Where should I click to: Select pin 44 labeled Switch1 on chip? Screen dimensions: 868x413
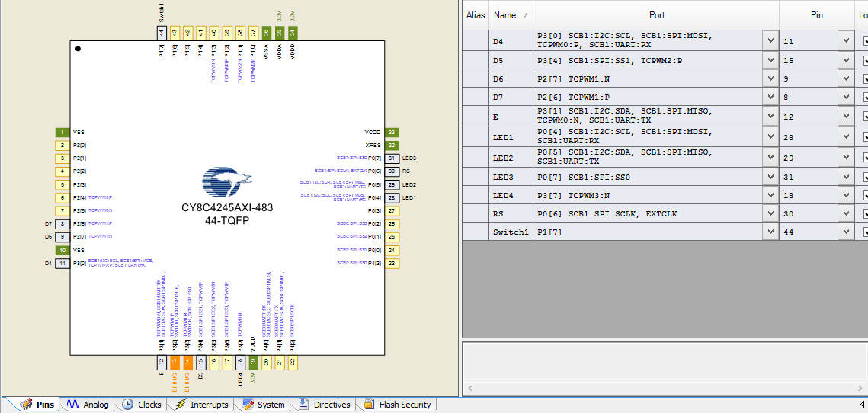(x=161, y=33)
